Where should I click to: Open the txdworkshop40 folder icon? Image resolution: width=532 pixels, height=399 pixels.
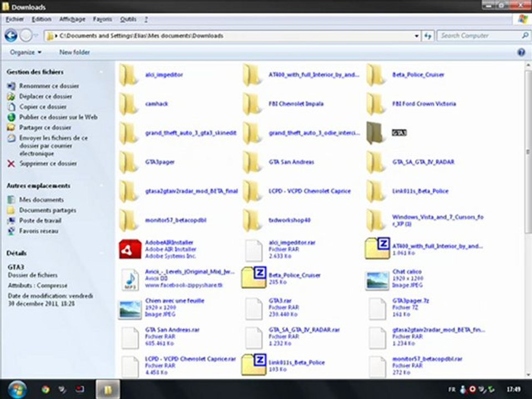point(252,221)
